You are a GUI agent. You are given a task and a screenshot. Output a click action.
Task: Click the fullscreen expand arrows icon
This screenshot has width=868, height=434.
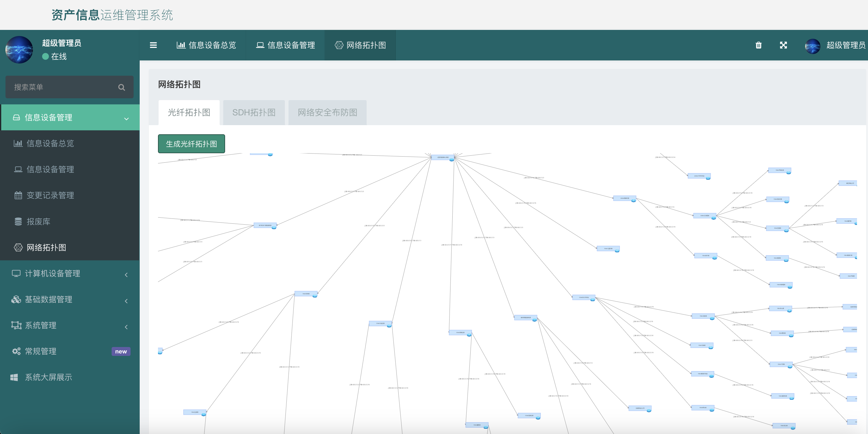[784, 45]
